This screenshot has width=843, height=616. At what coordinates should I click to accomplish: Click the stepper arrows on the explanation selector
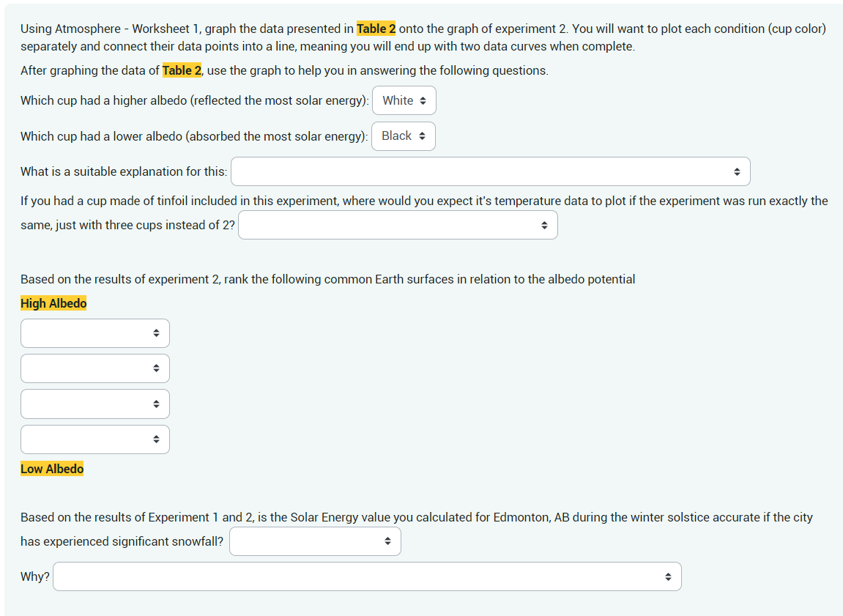pyautogui.click(x=738, y=171)
